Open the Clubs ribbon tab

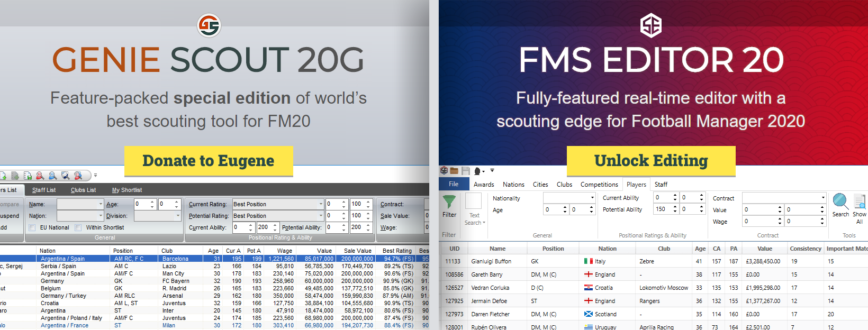pos(564,185)
